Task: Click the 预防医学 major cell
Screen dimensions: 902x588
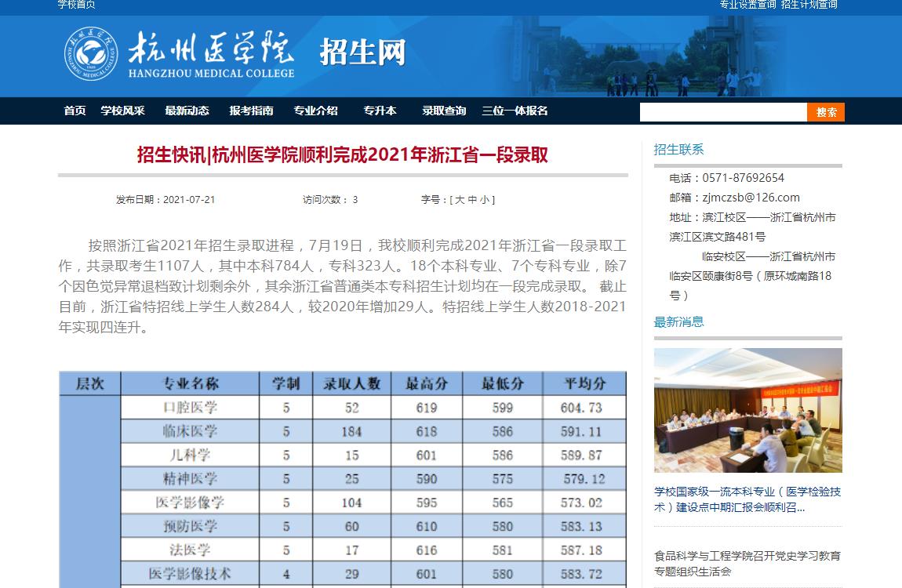Action: (x=191, y=527)
